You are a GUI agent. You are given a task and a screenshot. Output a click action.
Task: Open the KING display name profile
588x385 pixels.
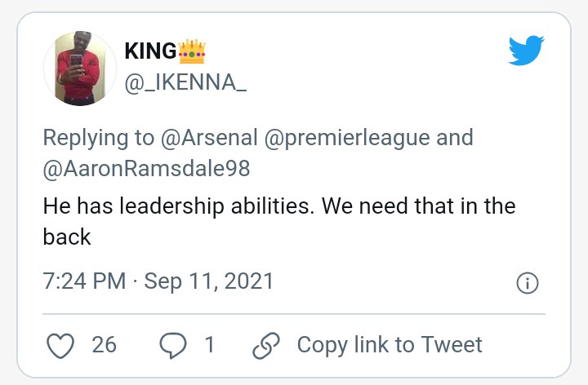pos(150,51)
